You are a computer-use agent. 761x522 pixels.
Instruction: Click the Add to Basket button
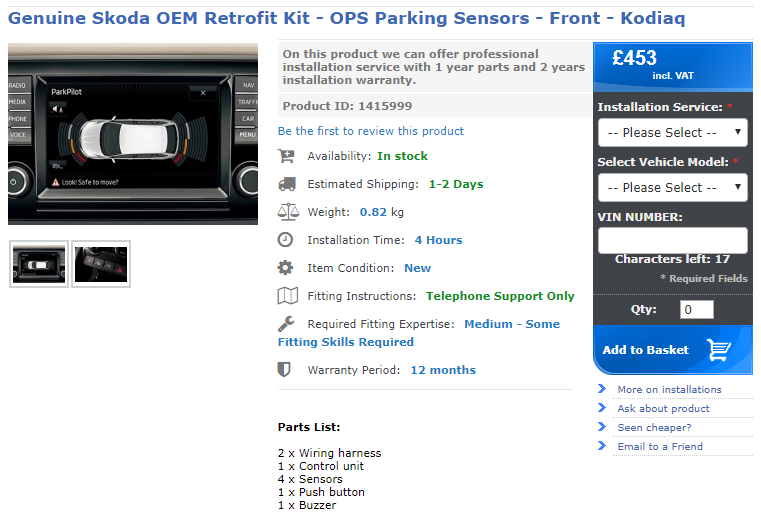(673, 350)
